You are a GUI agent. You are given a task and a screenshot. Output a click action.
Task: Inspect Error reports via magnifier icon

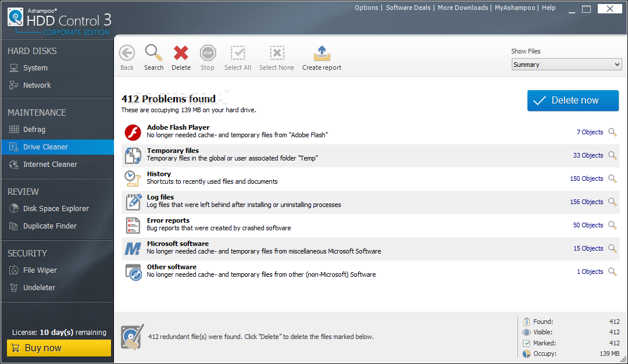[x=612, y=225]
